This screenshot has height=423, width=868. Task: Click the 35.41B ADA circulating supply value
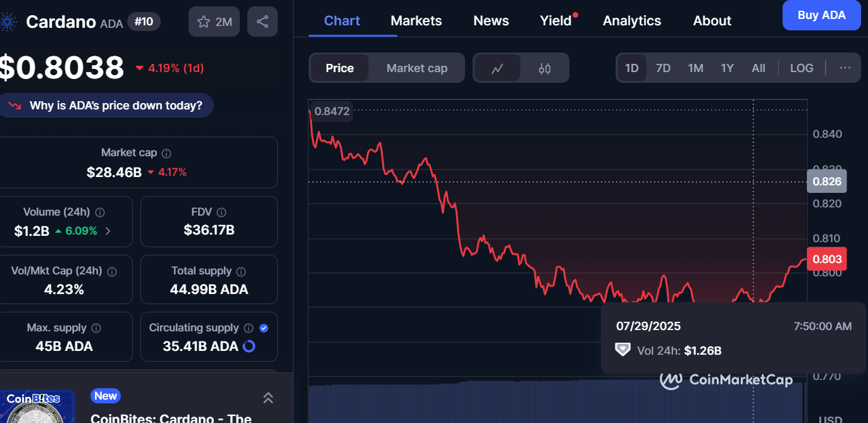tap(199, 346)
